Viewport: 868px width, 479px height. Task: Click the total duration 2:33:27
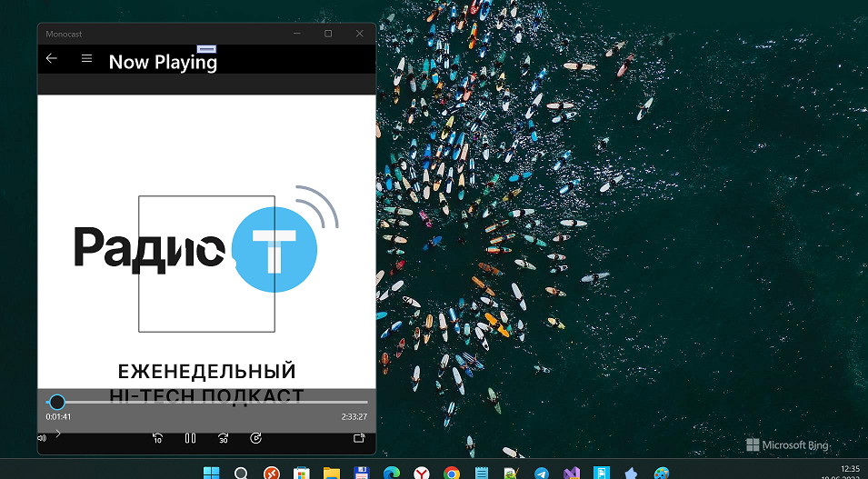(354, 417)
